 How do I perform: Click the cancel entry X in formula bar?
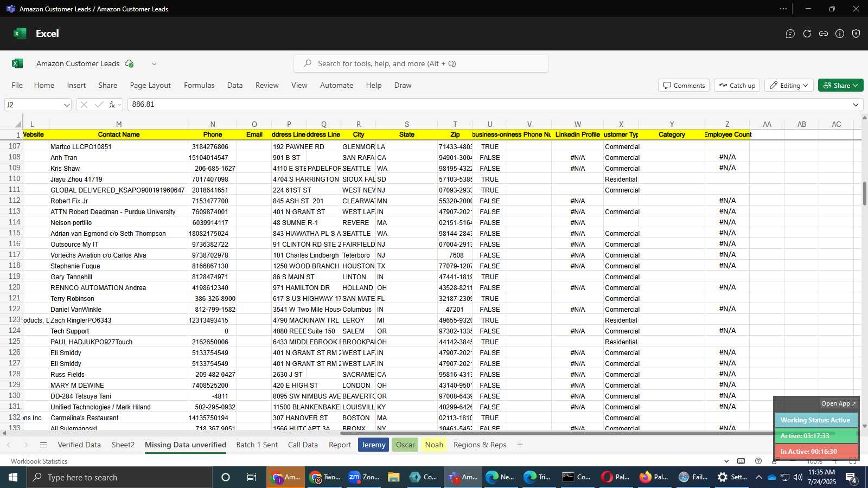click(x=84, y=105)
